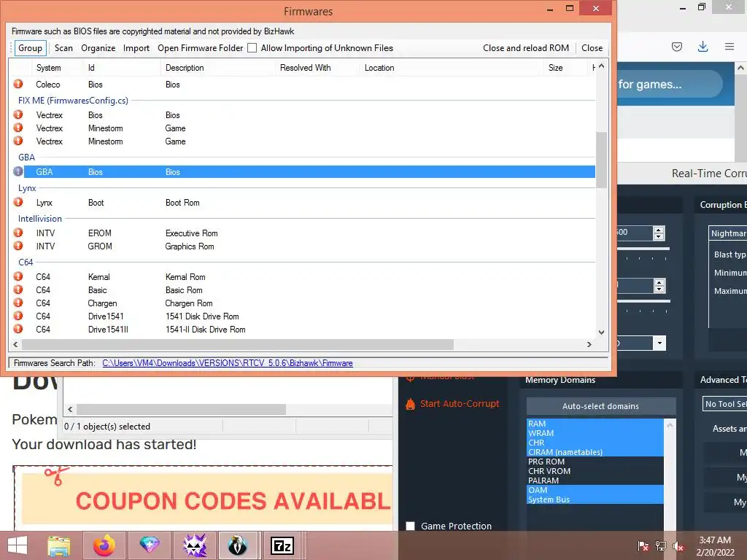Open the Nightmare engine dropdown
Viewport: 747px width, 560px height.
tap(727, 233)
